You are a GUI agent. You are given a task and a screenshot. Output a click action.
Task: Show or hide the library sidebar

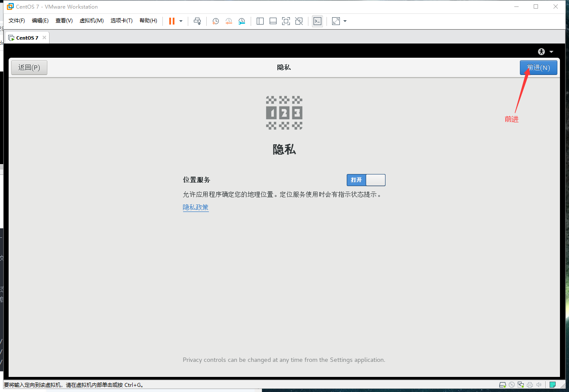[260, 21]
